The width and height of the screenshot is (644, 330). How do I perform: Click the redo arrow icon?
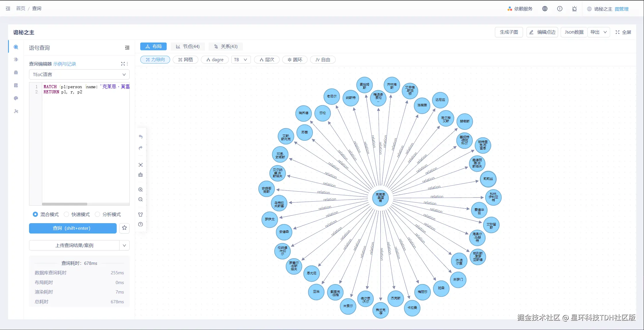click(x=141, y=148)
